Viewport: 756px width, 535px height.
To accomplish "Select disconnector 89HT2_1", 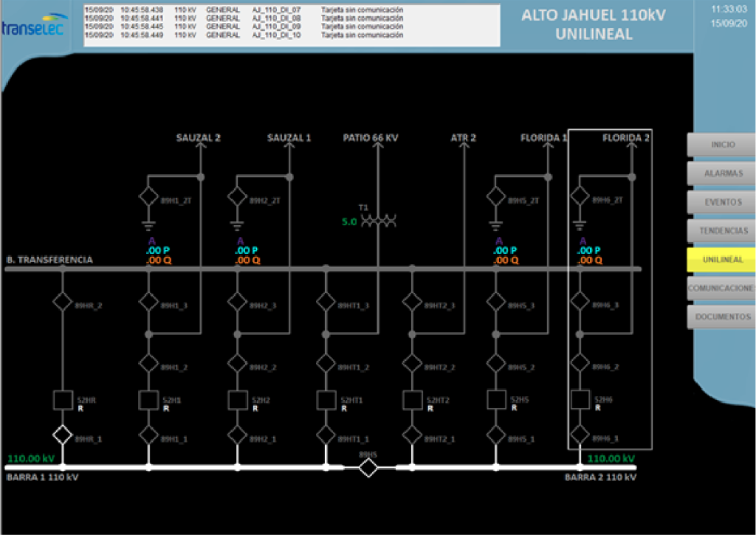I will (x=412, y=435).
